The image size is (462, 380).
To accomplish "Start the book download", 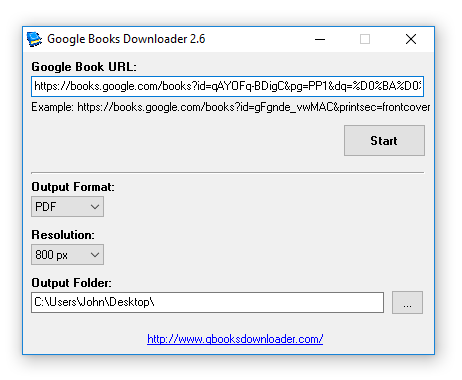I will tap(384, 141).
